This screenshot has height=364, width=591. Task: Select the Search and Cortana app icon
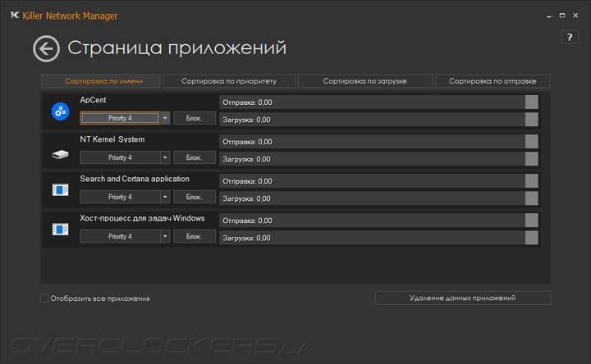[x=60, y=189]
